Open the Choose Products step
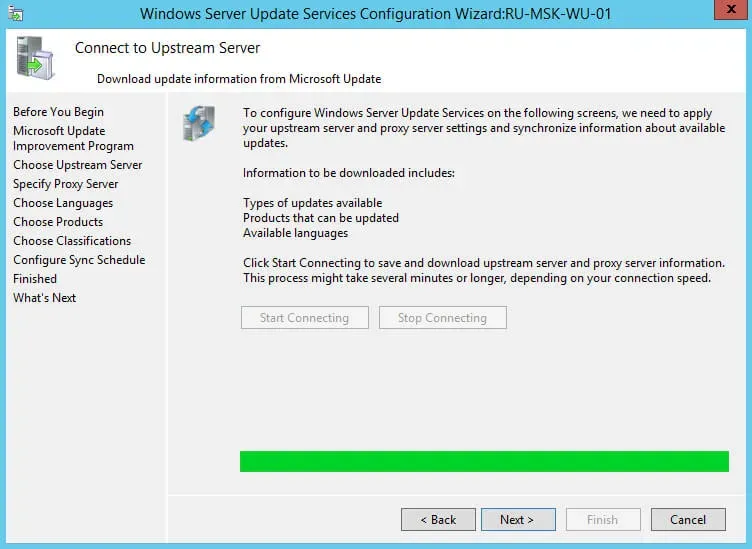752x549 pixels. click(x=58, y=222)
